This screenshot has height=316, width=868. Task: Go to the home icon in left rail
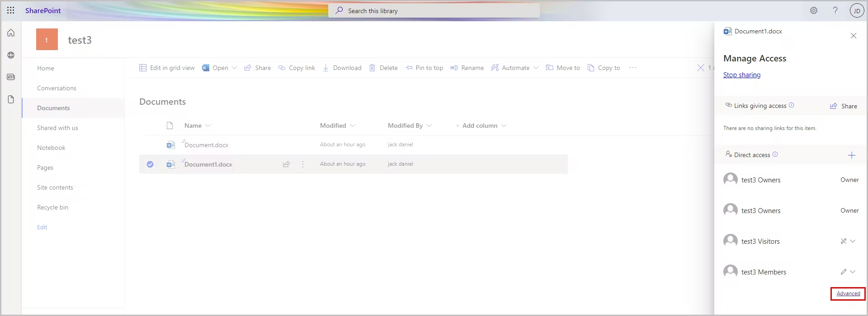click(x=11, y=33)
